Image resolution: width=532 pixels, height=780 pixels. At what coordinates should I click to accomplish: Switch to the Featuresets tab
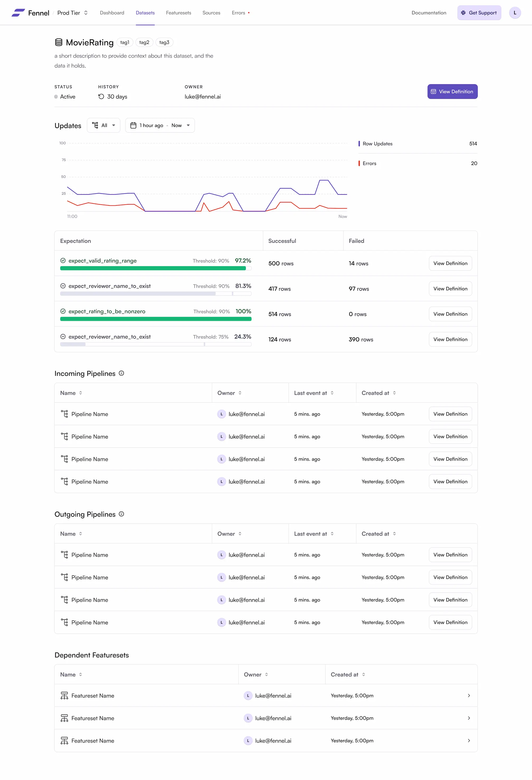coord(178,13)
